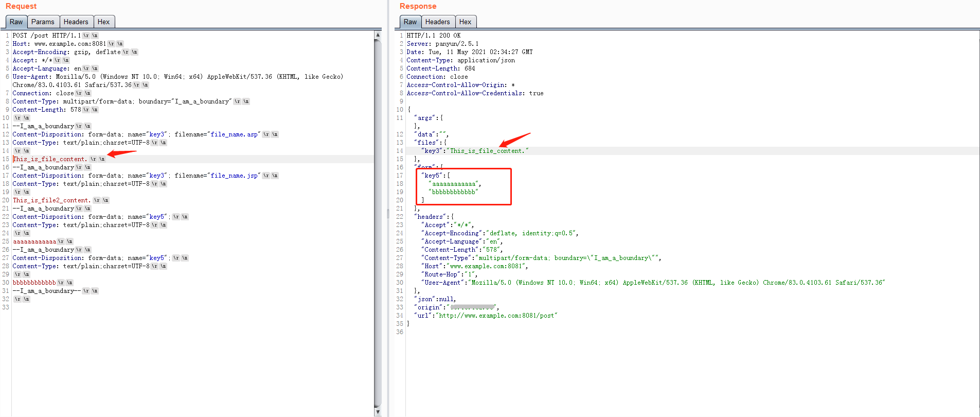Open the Request panel's Raw tab

pos(16,22)
